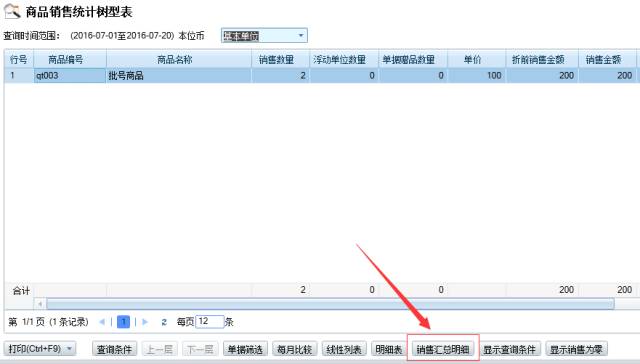Image resolution: width=640 pixels, height=364 pixels.
Task: Open 单据筛选 filter
Action: point(245,349)
